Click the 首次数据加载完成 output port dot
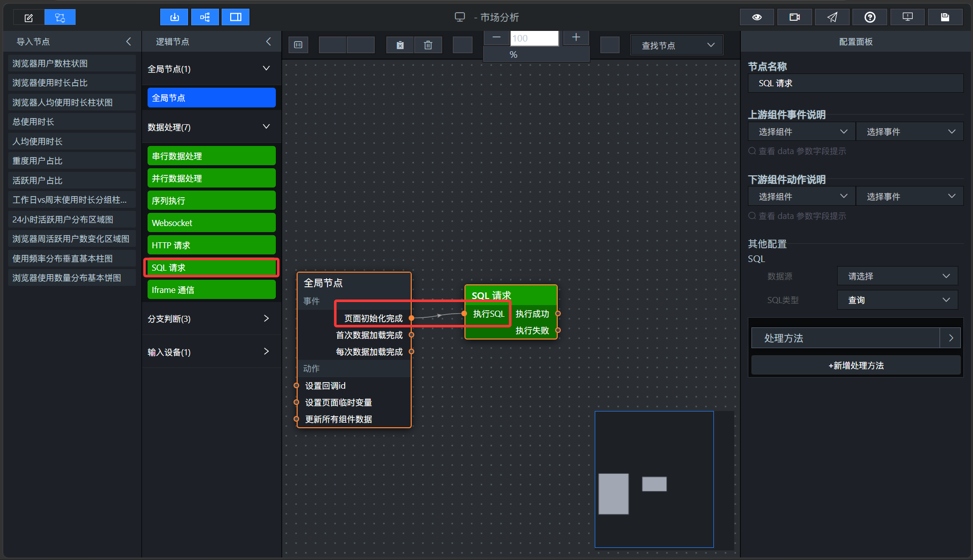The image size is (973, 560). tap(412, 335)
